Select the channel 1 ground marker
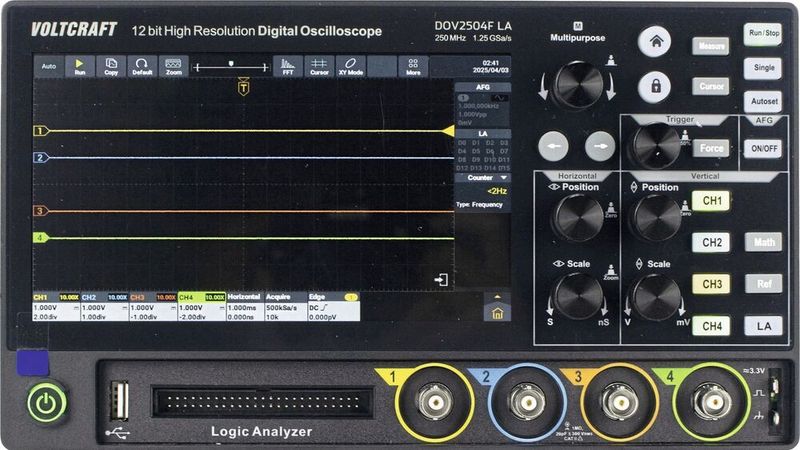This screenshot has height=450, width=800. coord(40,131)
